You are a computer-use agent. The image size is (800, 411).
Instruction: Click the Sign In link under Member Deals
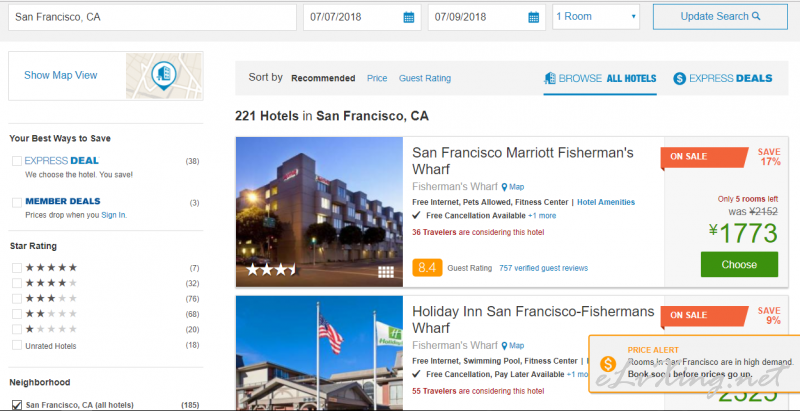(113, 215)
